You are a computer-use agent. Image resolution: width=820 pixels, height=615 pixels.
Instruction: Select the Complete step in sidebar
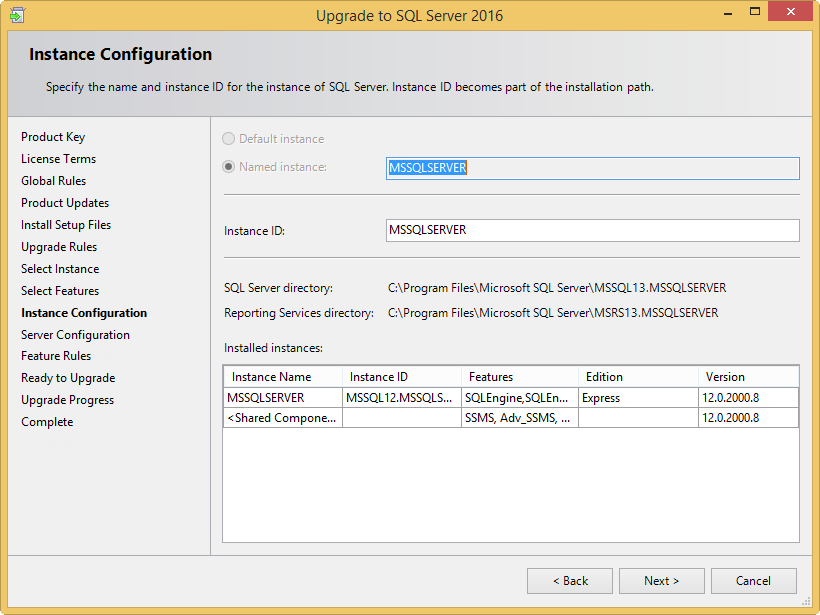47,422
